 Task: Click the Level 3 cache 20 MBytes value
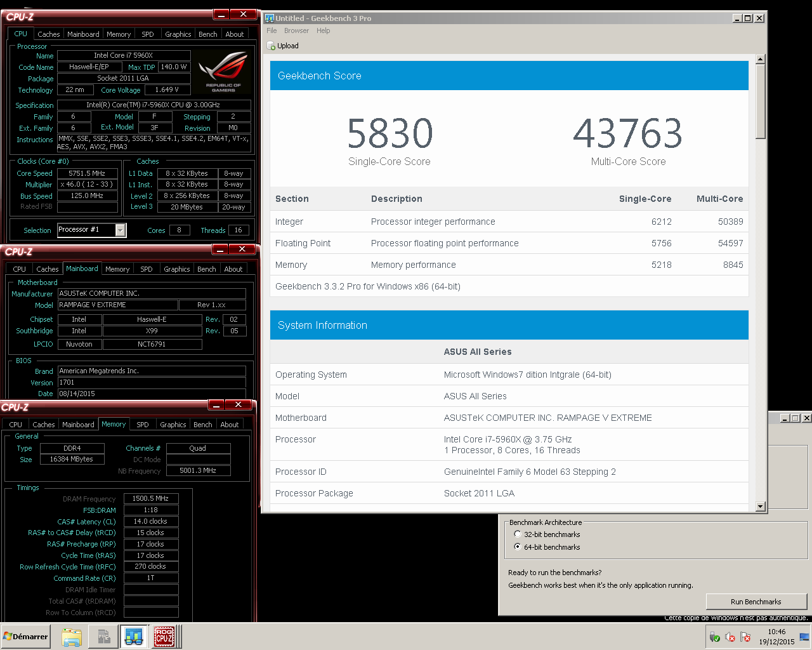pyautogui.click(x=187, y=207)
